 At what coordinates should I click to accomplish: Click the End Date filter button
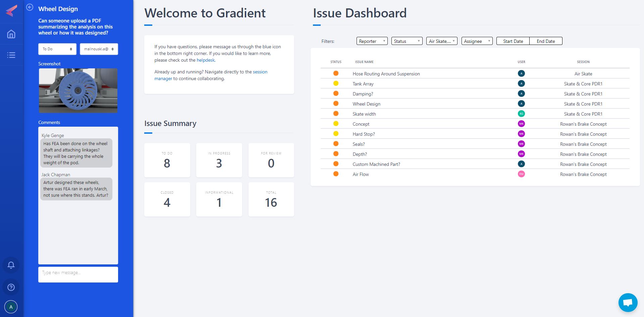546,41
